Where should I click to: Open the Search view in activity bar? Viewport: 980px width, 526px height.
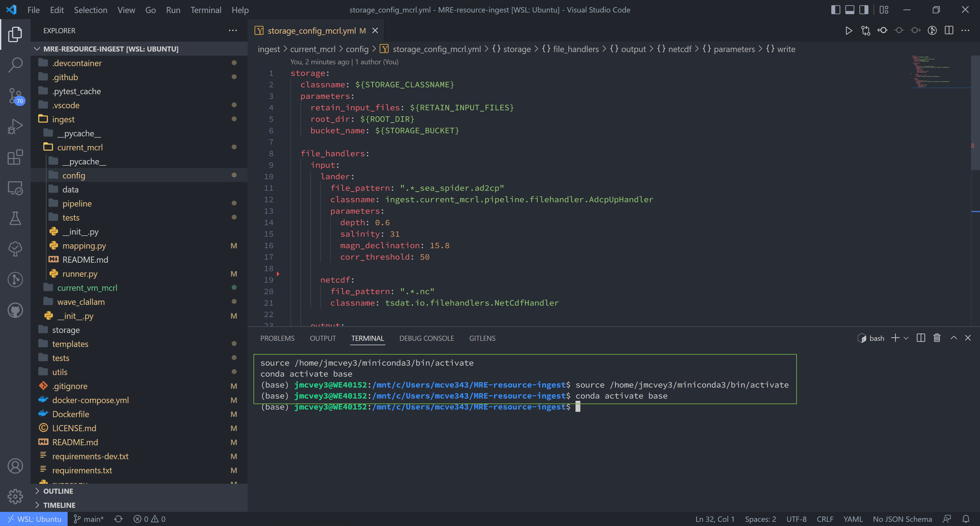click(x=15, y=65)
